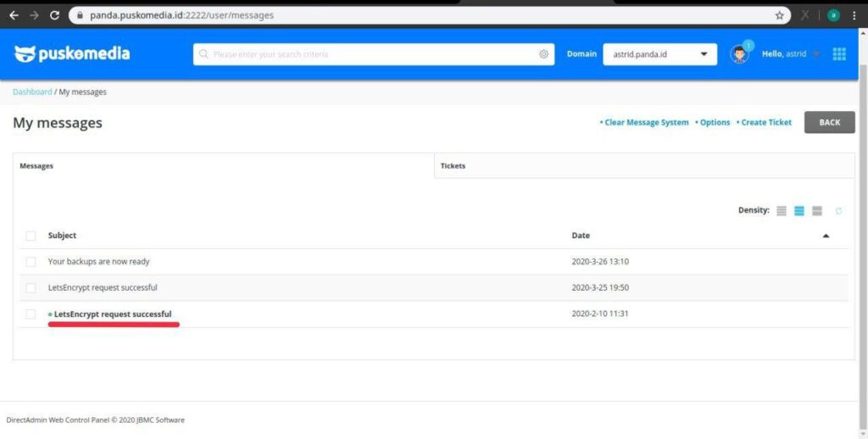Select the medium density icon

click(799, 210)
